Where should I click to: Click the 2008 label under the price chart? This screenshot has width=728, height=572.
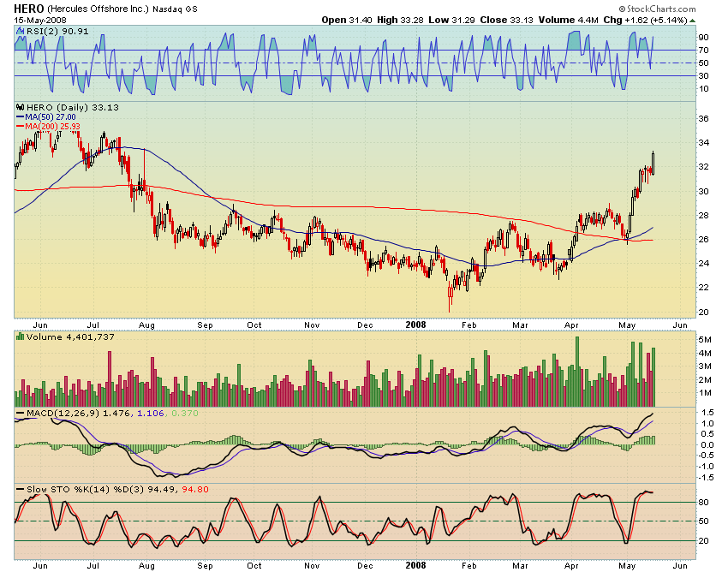coord(415,325)
